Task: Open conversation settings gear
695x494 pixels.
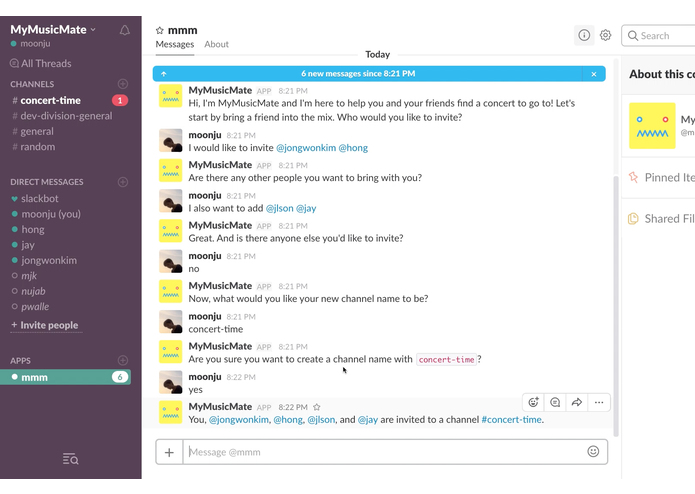Action: coord(605,35)
